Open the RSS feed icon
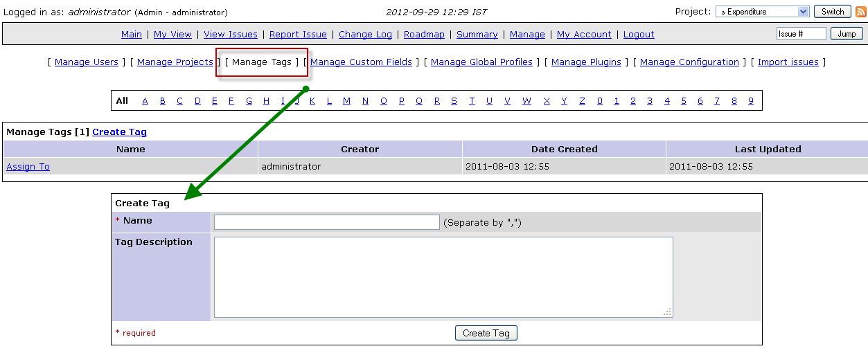The image size is (868, 353). 860,12
